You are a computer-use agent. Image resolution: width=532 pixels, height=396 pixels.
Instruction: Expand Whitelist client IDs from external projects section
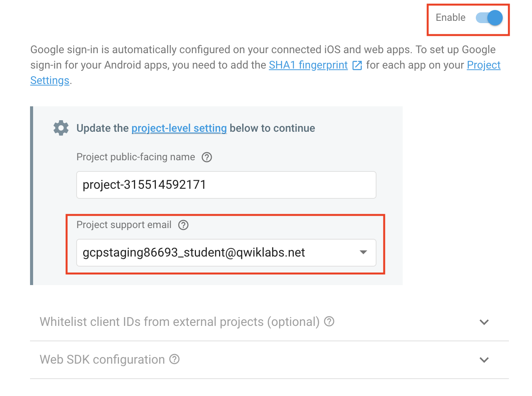[484, 322]
